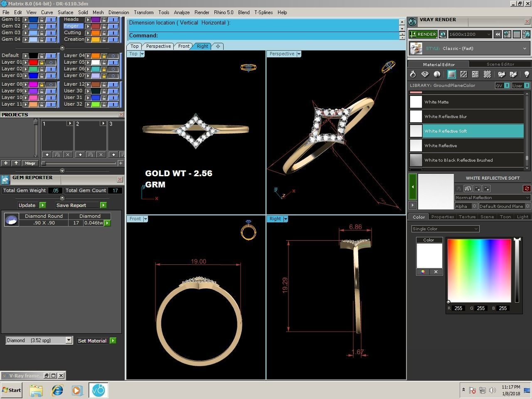Select the White Matte material
This screenshot has height=399, width=532.
[x=467, y=102]
